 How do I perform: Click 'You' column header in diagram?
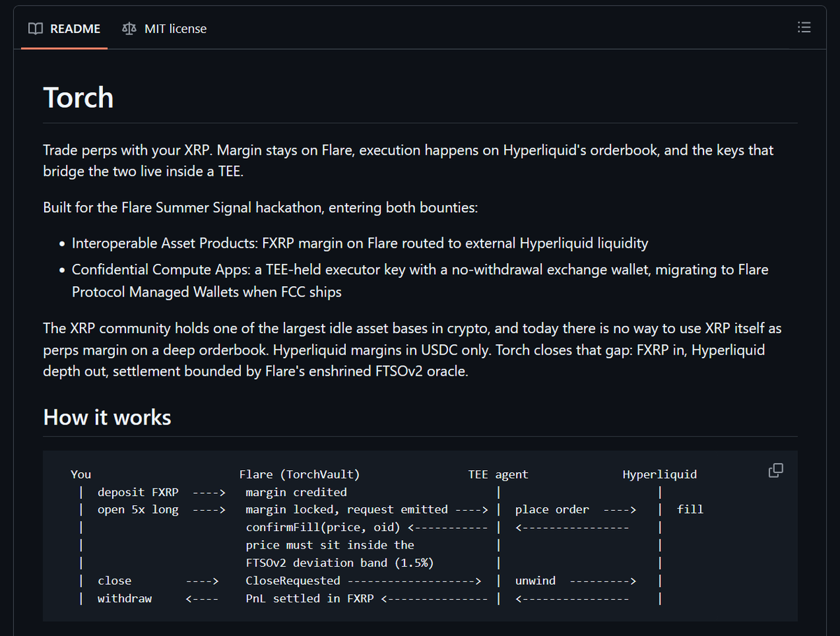click(x=80, y=474)
